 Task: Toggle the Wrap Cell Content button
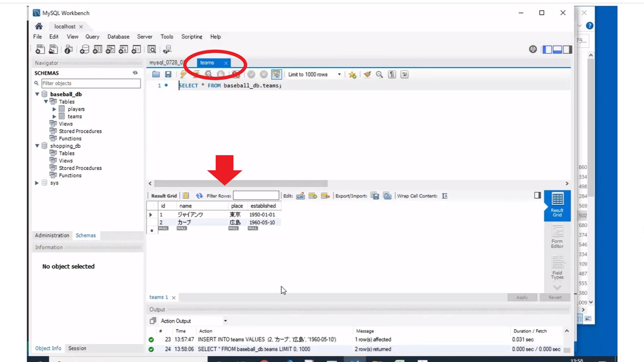[x=444, y=196]
